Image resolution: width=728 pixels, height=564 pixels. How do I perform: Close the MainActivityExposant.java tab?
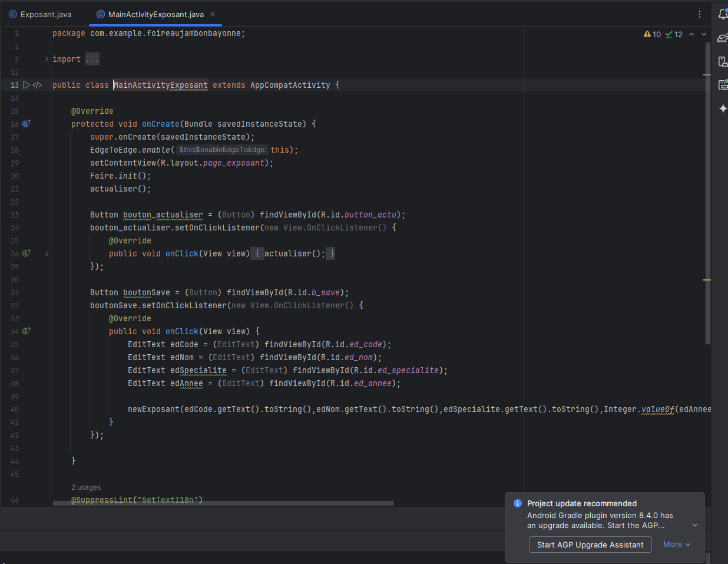pyautogui.click(x=213, y=14)
